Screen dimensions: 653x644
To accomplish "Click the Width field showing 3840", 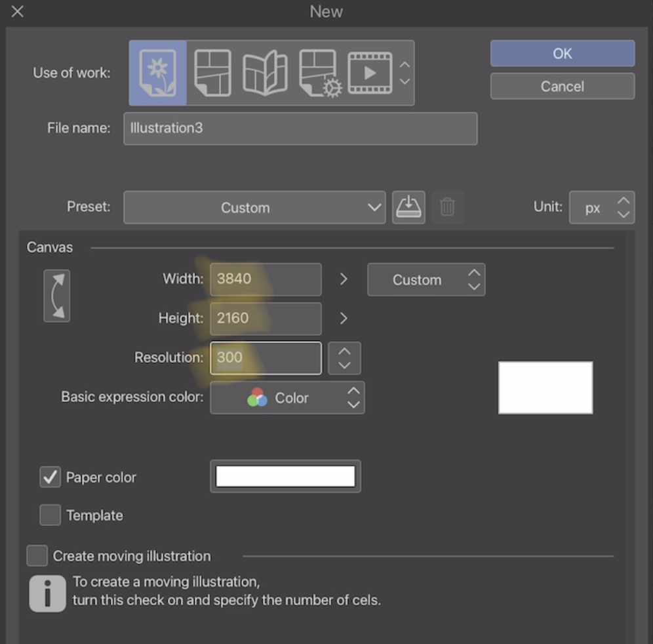I will (266, 279).
